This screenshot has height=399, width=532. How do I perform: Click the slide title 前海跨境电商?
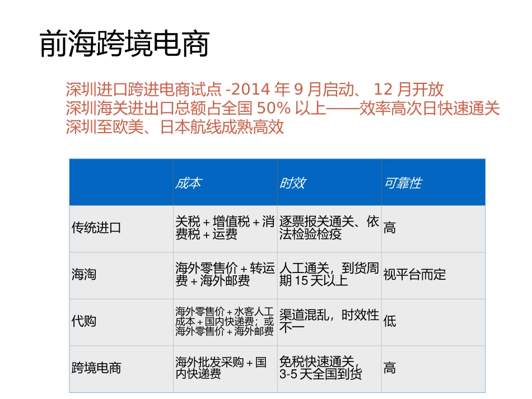[x=124, y=44]
